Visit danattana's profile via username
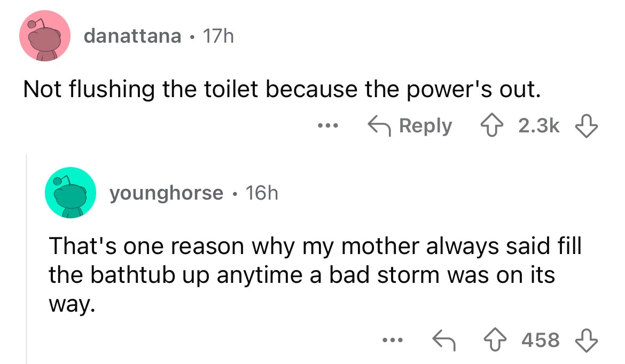 [132, 36]
